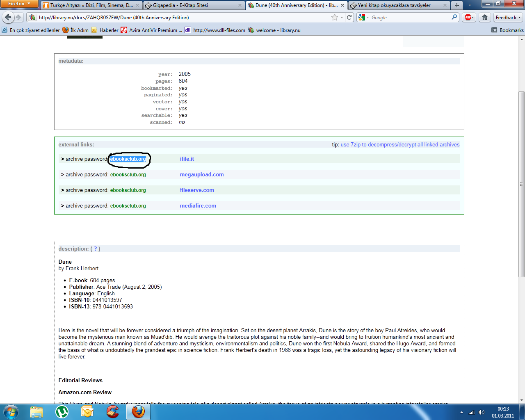Click the Google search input field
This screenshot has width=525, height=420.
coord(410,17)
